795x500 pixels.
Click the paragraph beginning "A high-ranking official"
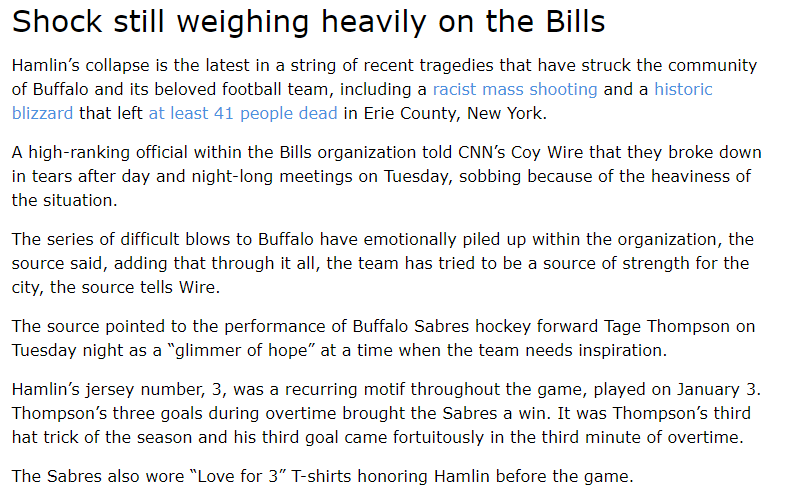click(386, 176)
